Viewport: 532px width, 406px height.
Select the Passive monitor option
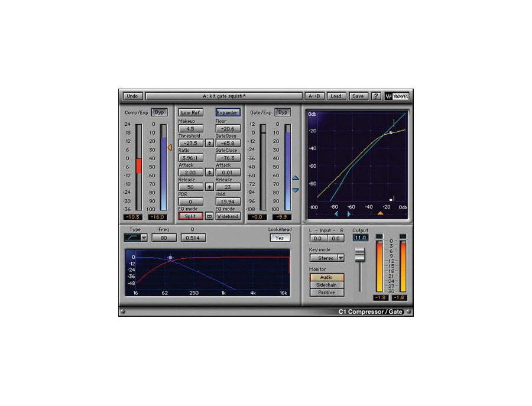click(327, 293)
